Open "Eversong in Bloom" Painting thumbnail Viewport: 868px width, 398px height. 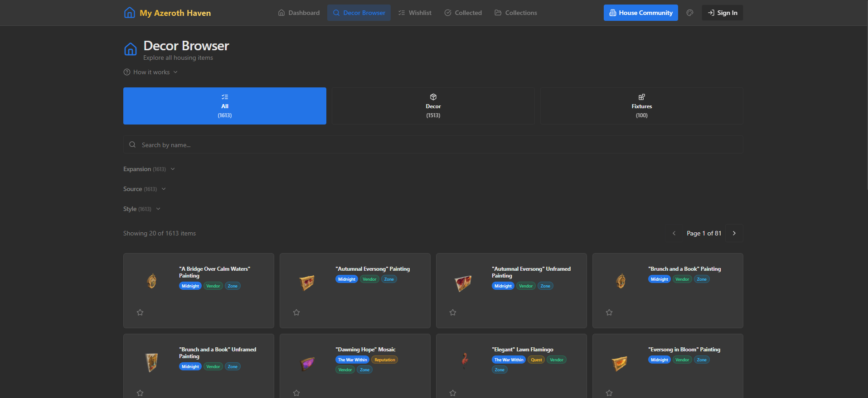click(x=620, y=363)
